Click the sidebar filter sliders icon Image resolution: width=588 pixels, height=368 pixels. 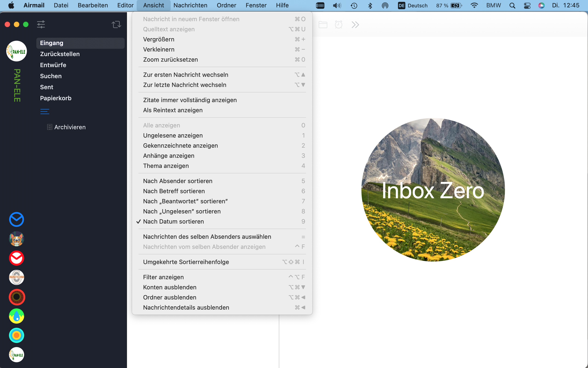[41, 24]
